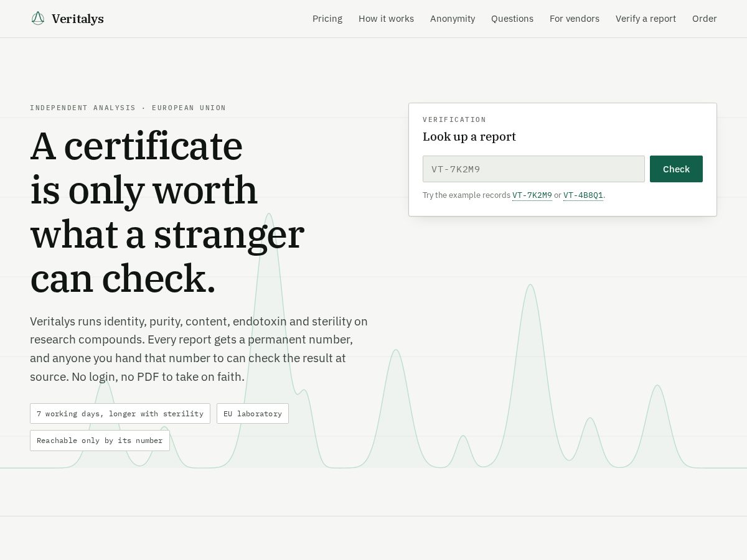
Task: Go to How it works
Action: (x=386, y=19)
